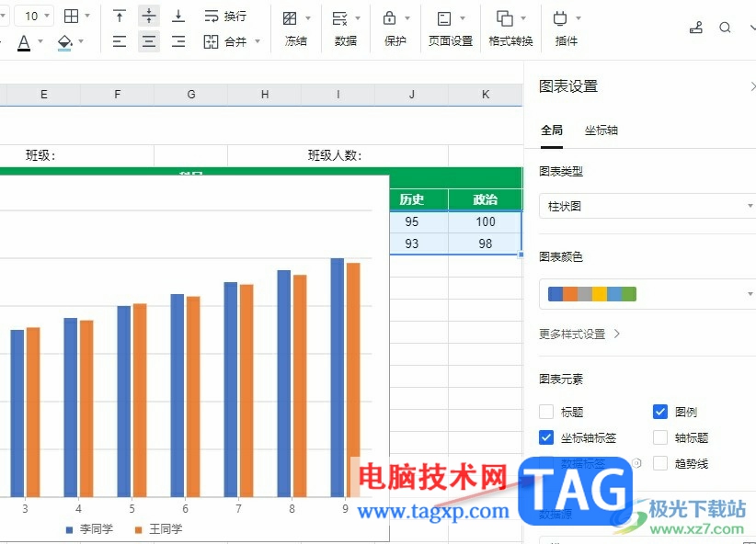
Task: Open the merge 合并 dropdown arrow
Action: coord(258,41)
